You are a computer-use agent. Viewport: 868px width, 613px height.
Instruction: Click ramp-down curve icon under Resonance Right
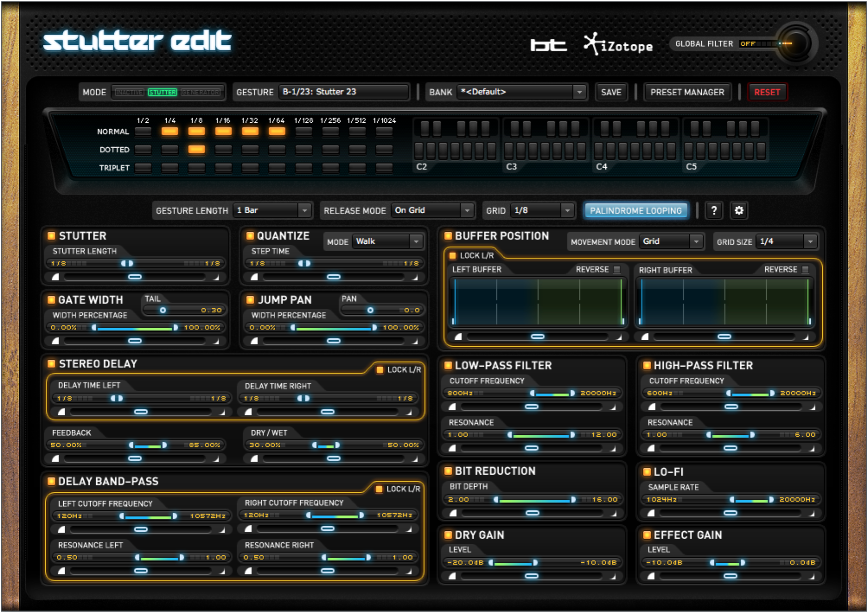tap(408, 571)
